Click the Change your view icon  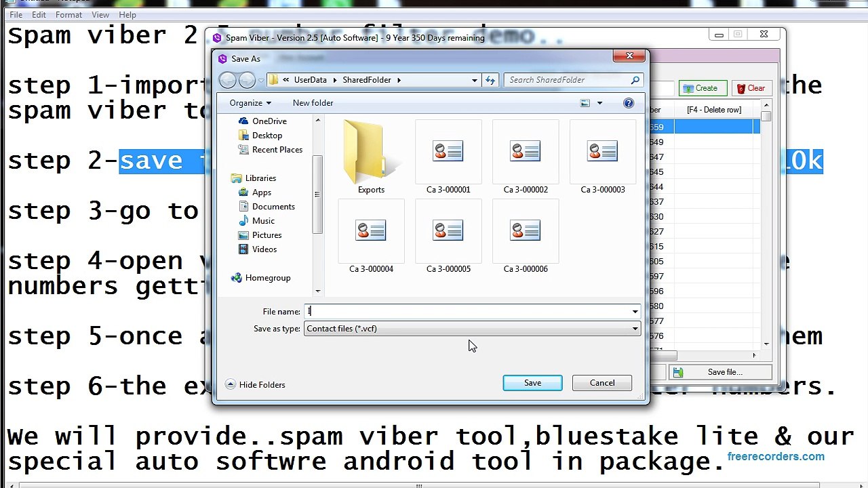(x=585, y=103)
